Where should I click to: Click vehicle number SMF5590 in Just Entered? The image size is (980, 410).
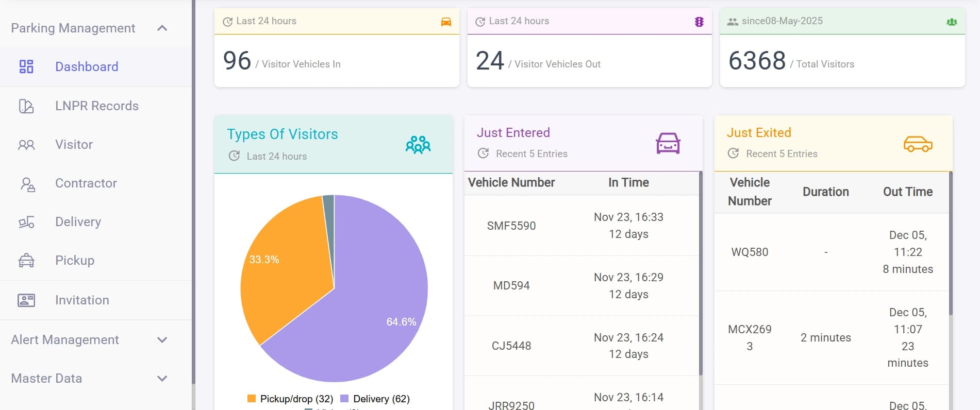pyautogui.click(x=511, y=226)
